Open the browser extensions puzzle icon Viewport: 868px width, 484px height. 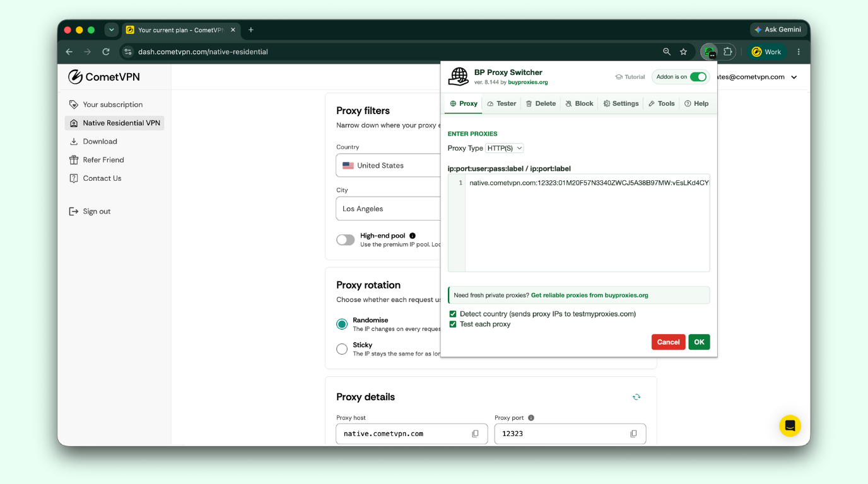[727, 52]
